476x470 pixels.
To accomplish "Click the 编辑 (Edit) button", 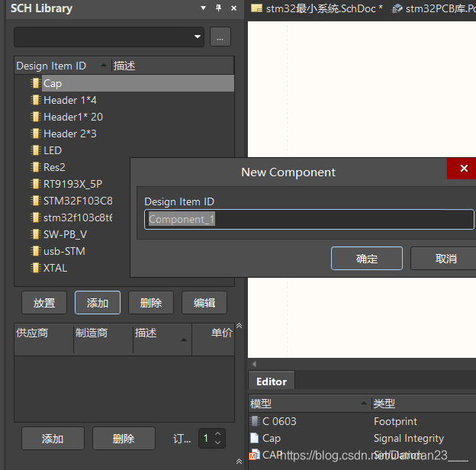I will 204,303.
